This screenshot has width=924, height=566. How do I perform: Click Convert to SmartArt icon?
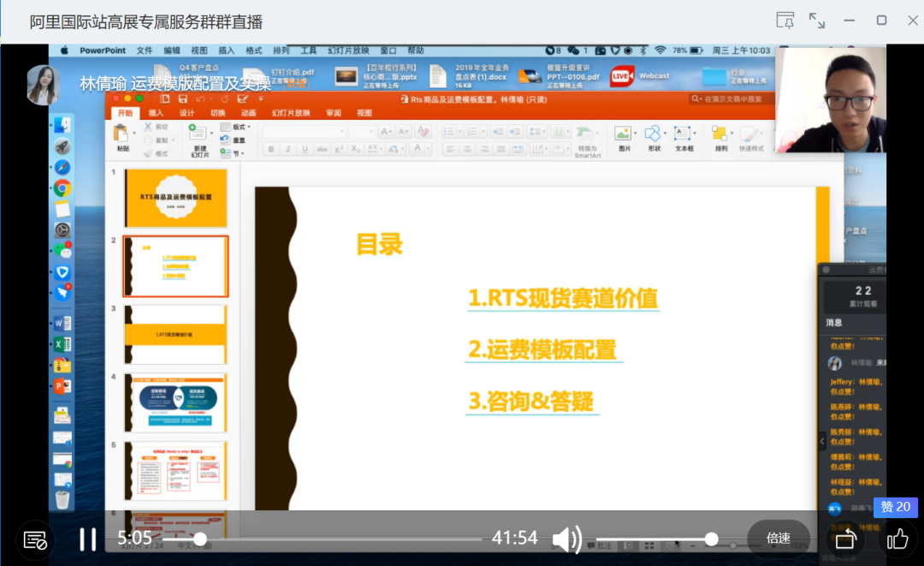[584, 134]
